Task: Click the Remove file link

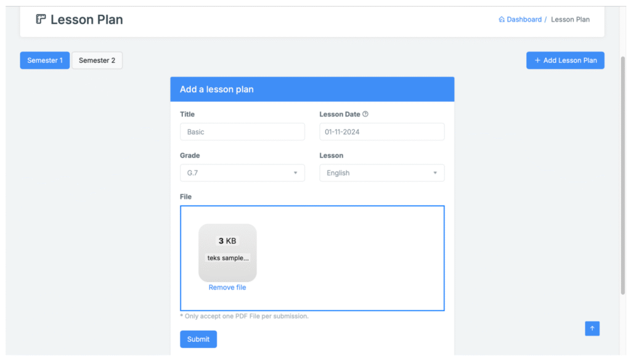Action: click(x=227, y=288)
